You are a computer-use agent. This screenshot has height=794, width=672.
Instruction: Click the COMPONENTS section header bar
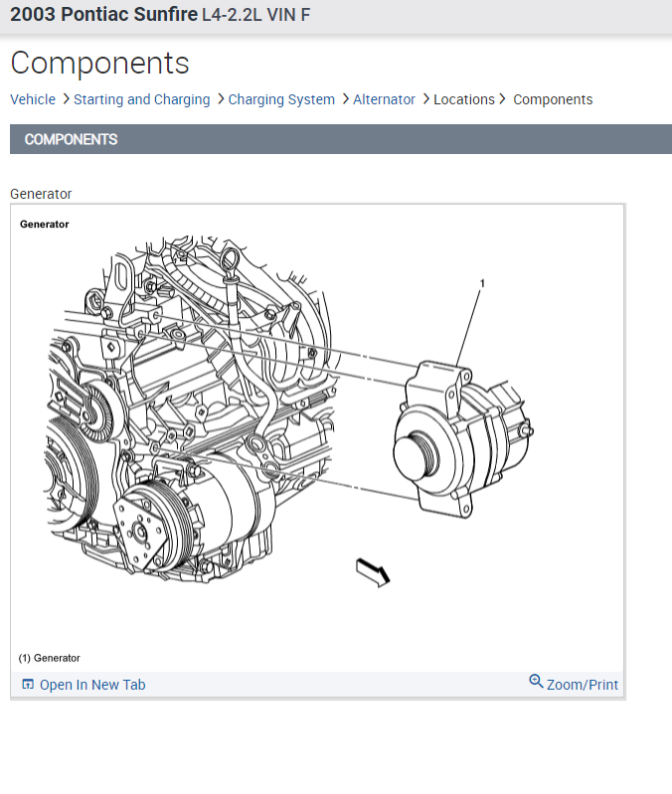(341, 139)
